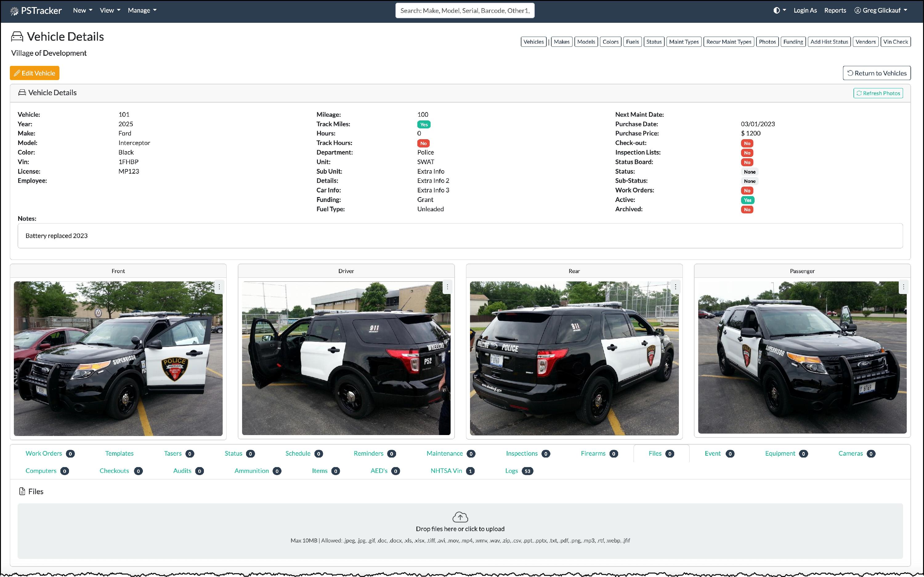Open the Manage dropdown menu
924x577 pixels.
pyautogui.click(x=142, y=10)
